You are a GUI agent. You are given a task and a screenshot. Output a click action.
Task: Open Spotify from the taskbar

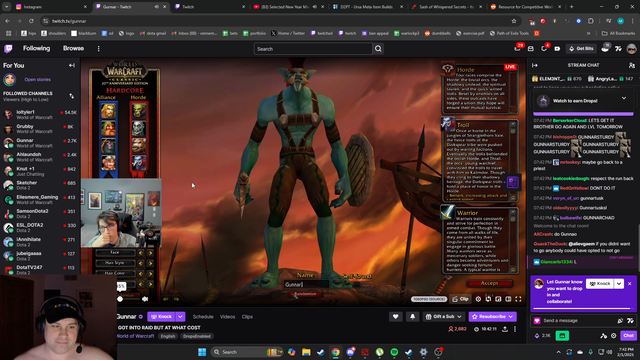pos(394,352)
